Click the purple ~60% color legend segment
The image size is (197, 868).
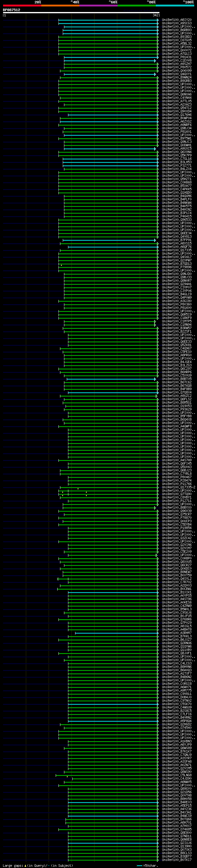[x=99, y=6]
